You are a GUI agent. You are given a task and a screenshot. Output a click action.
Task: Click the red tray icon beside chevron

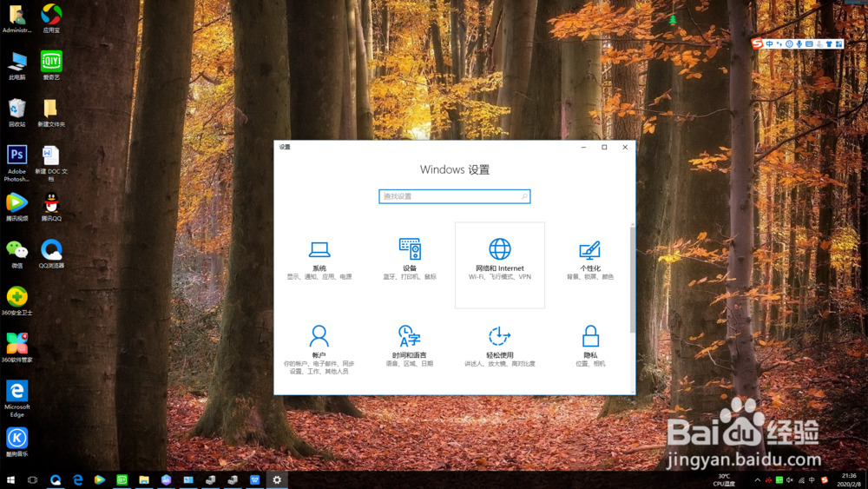[768, 480]
